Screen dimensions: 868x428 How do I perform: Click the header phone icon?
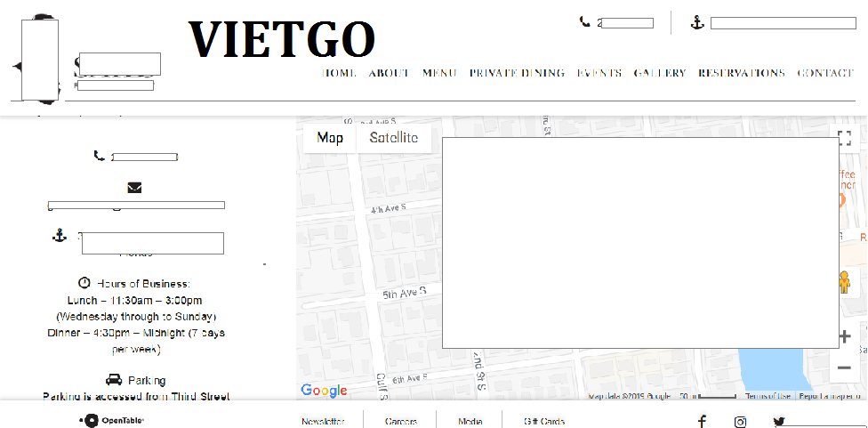(x=585, y=22)
